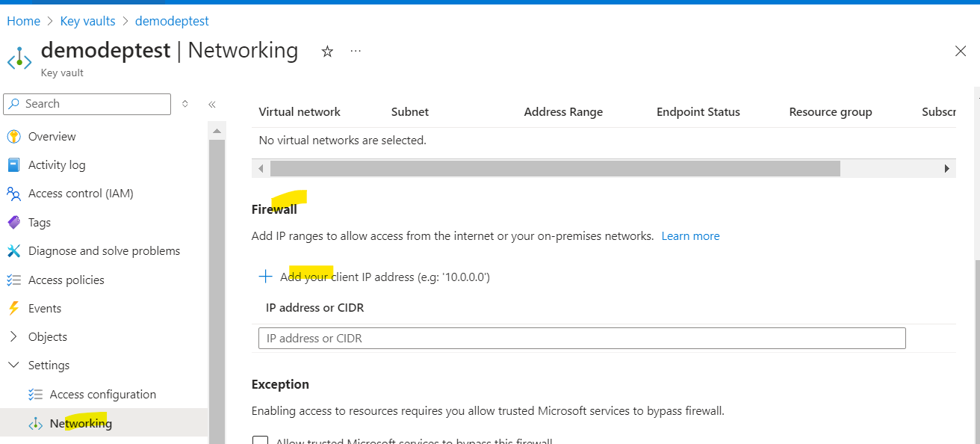Screen dimensions: 980x444
Task: Click the Key vault icon beside demodeptest title
Action: point(19,59)
